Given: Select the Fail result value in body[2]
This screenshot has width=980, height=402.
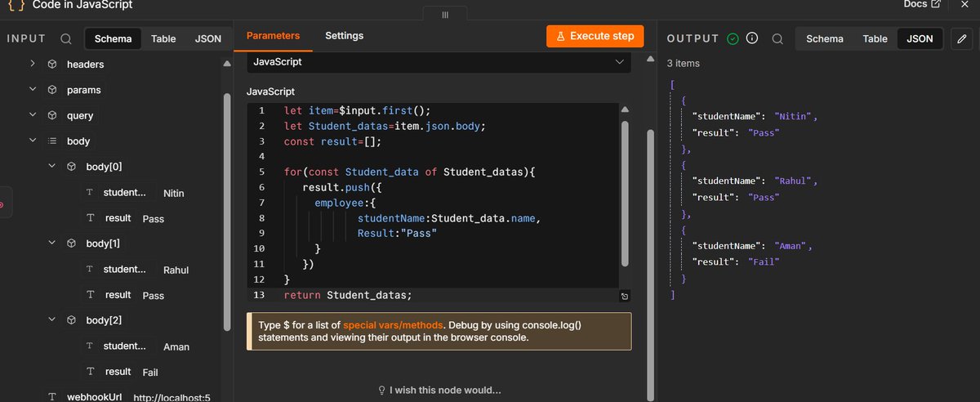Looking at the screenshot, I should pyautogui.click(x=150, y=373).
